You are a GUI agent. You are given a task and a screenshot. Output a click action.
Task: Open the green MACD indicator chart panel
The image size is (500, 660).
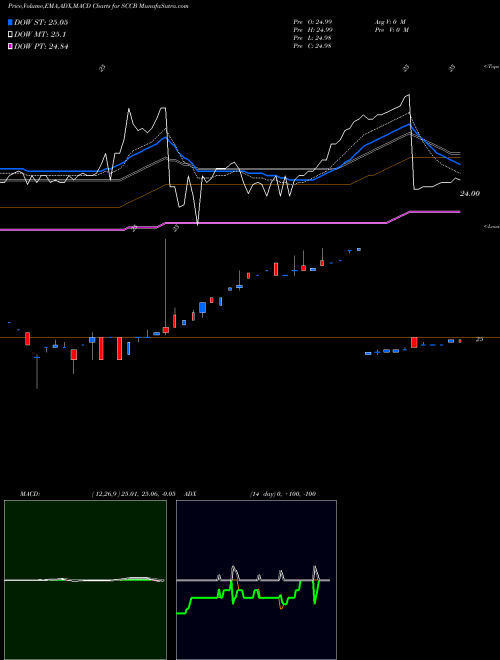[85, 580]
